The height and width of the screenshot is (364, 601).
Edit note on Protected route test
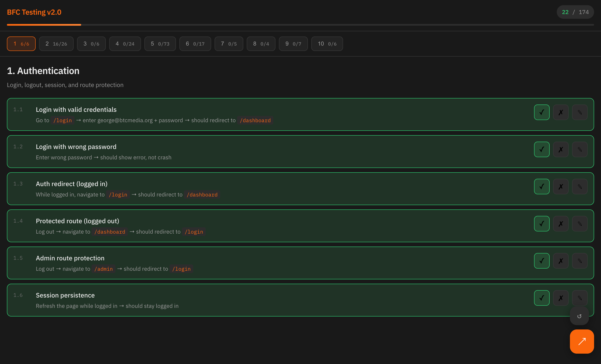tap(580, 223)
